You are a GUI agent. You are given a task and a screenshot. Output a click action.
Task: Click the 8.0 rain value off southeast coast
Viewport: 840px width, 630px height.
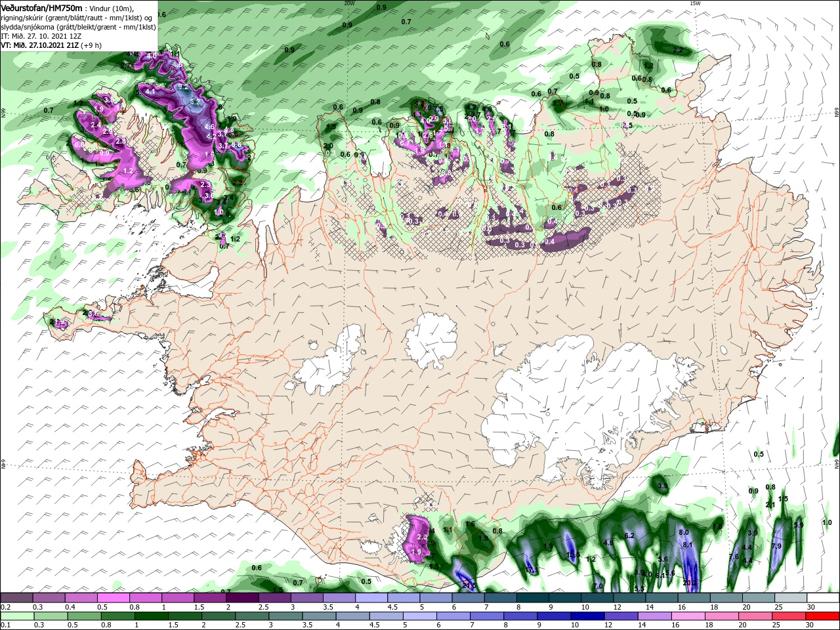pyautogui.click(x=684, y=532)
